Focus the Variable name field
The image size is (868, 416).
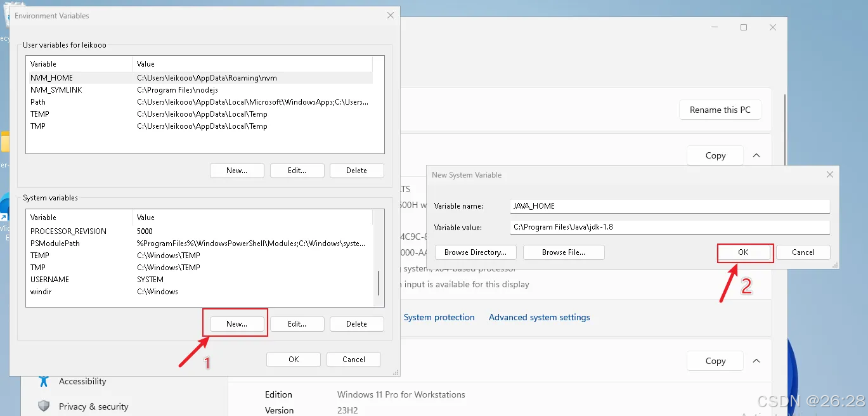pyautogui.click(x=670, y=206)
